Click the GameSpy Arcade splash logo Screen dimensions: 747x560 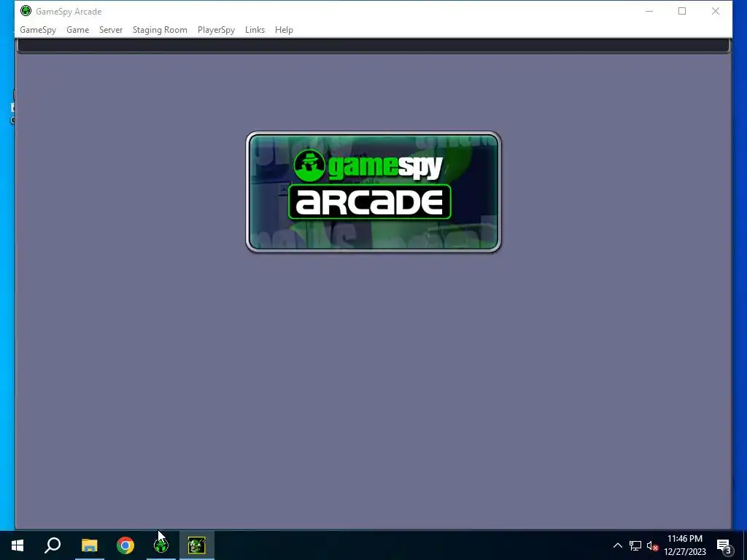point(373,192)
